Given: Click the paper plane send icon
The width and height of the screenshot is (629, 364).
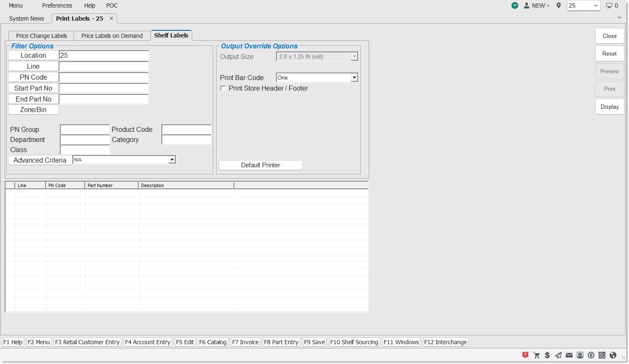Looking at the screenshot, I should click(558, 355).
